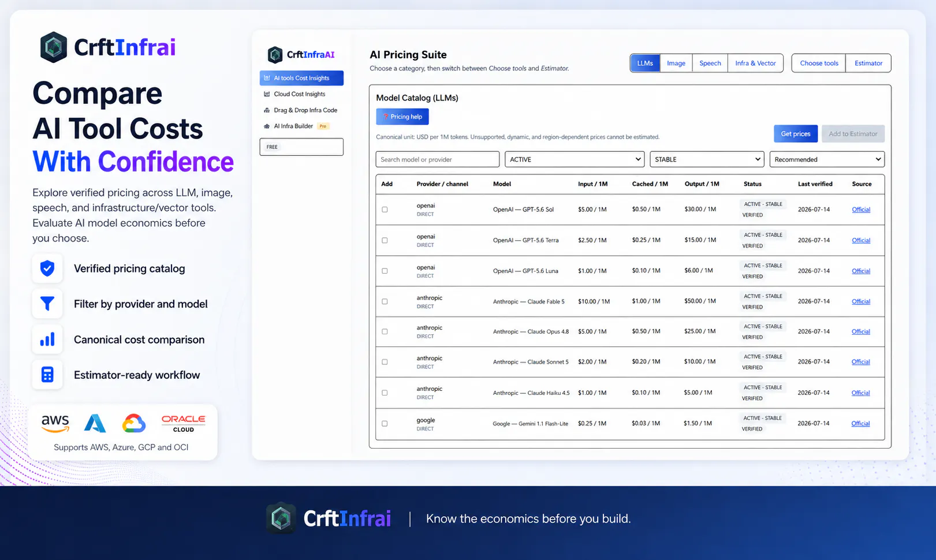Select the Claude Sonnet 5 checkbox
The height and width of the screenshot is (560, 936).
coord(385,362)
